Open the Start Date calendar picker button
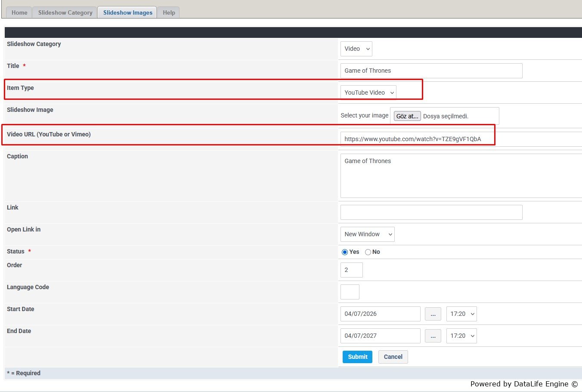 433,314
